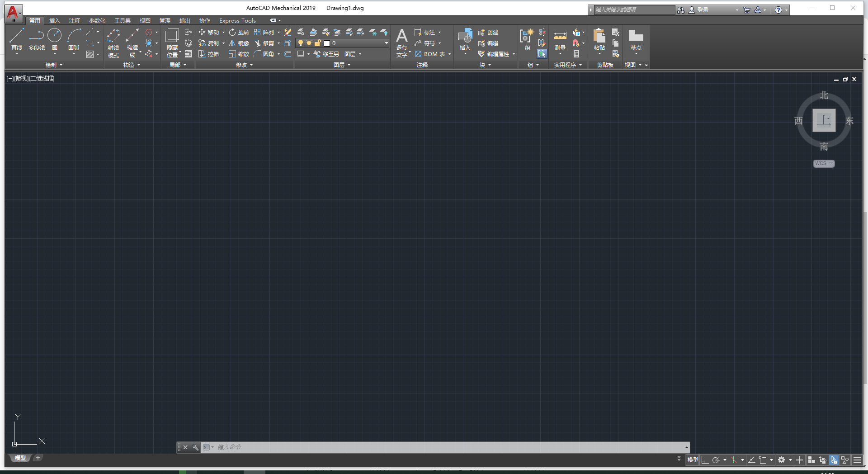Click the hatch pattern fill icon

pyautogui.click(x=90, y=54)
